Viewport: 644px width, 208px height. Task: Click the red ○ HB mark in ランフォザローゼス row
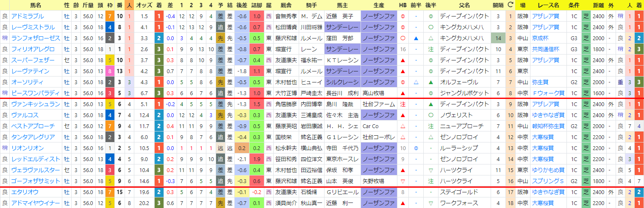click(x=402, y=38)
